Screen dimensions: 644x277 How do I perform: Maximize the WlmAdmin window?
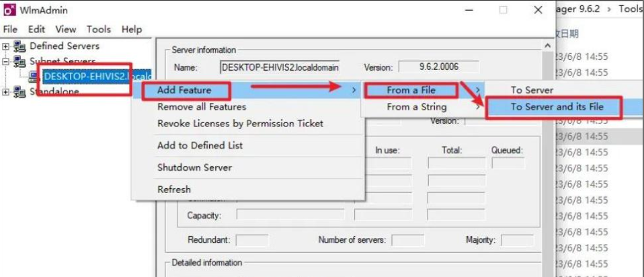[x=503, y=10]
